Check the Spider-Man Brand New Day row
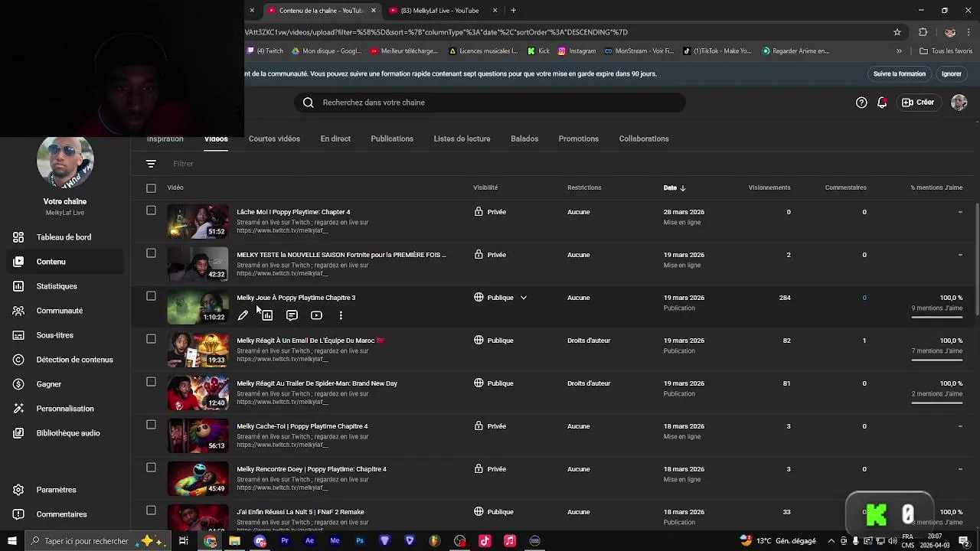This screenshot has width=980, height=551. coord(151,382)
